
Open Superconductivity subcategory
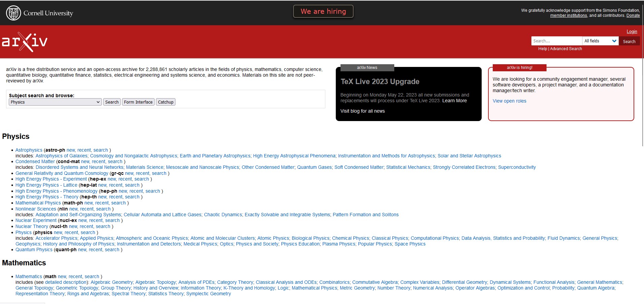517,167
